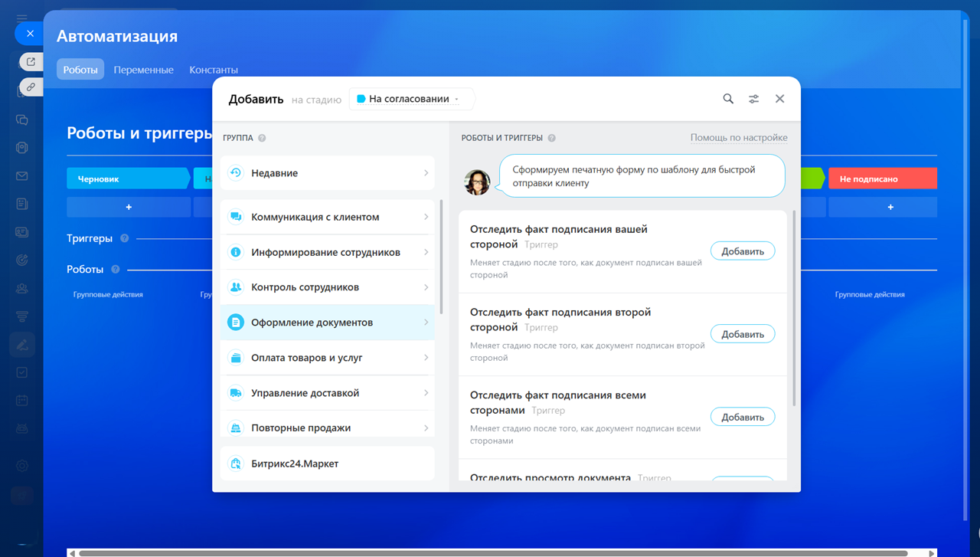Add trigger for signing by your side

pyautogui.click(x=742, y=251)
